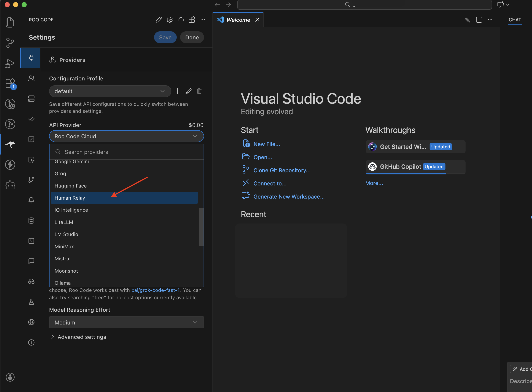Split the editor to the right
The height and width of the screenshot is (392, 532).
[x=479, y=20]
